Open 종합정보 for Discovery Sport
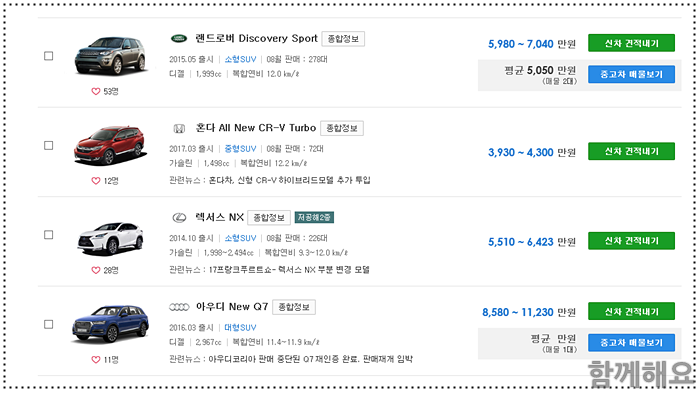The height and width of the screenshot is (393, 700). [343, 39]
